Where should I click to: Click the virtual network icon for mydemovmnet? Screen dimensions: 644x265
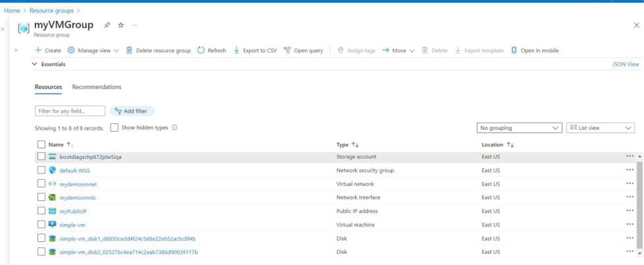[x=52, y=184]
